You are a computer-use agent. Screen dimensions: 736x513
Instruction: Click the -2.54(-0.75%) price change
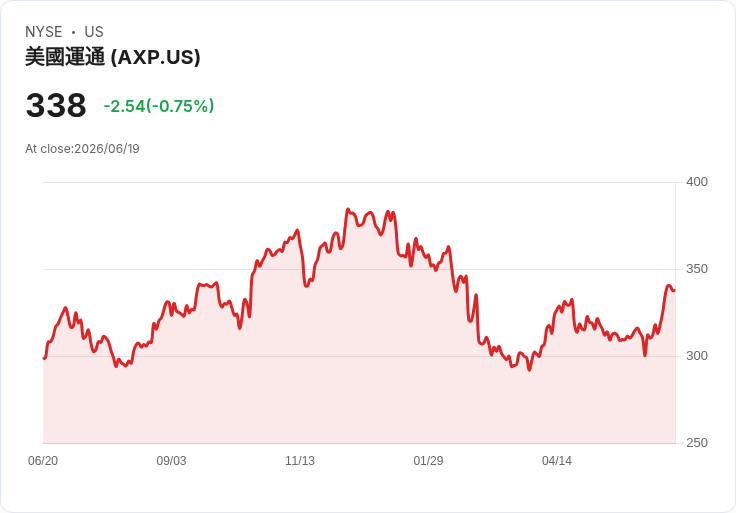[x=159, y=106]
